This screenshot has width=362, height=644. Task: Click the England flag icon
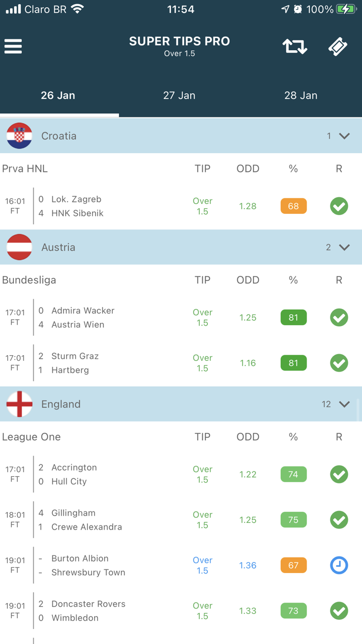(x=19, y=404)
